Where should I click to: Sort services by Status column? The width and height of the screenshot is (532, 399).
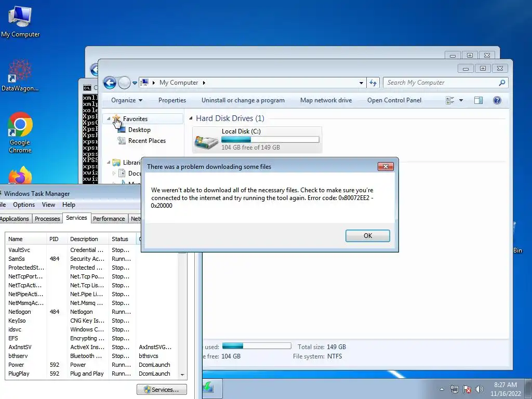[123, 239]
